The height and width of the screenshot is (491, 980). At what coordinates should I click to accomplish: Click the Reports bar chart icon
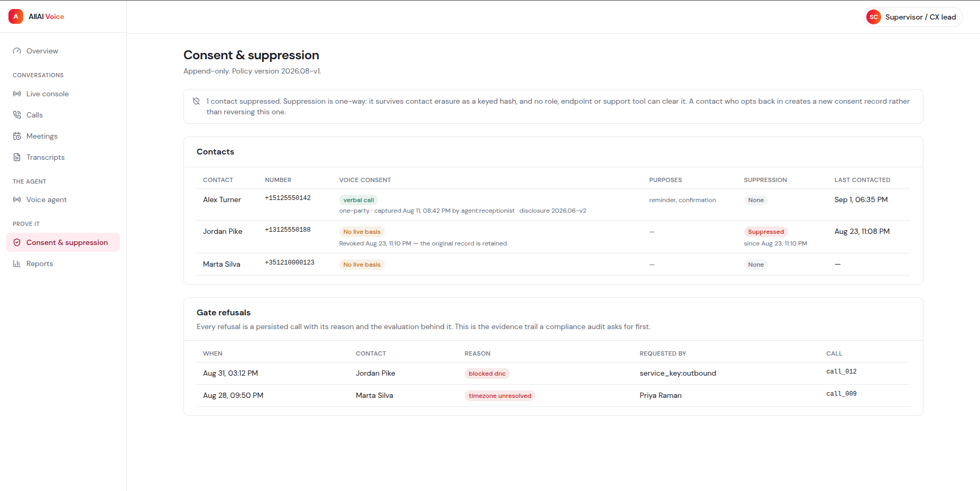[17, 263]
